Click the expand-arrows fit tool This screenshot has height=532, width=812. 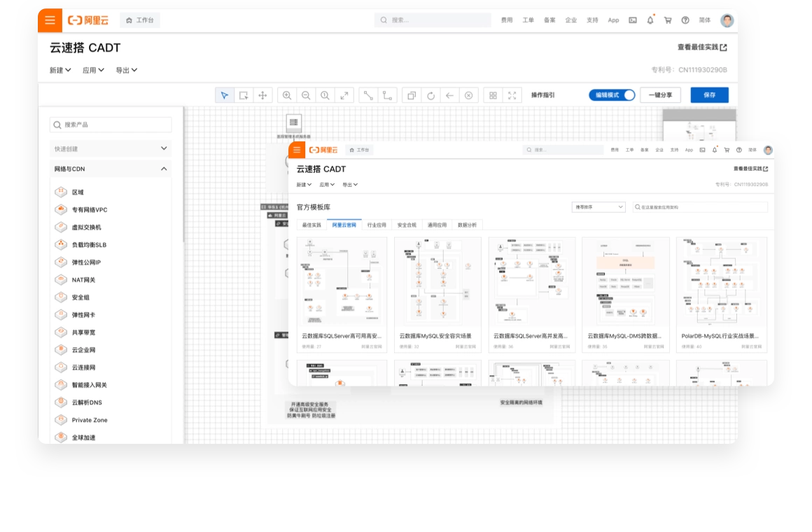[x=344, y=95]
